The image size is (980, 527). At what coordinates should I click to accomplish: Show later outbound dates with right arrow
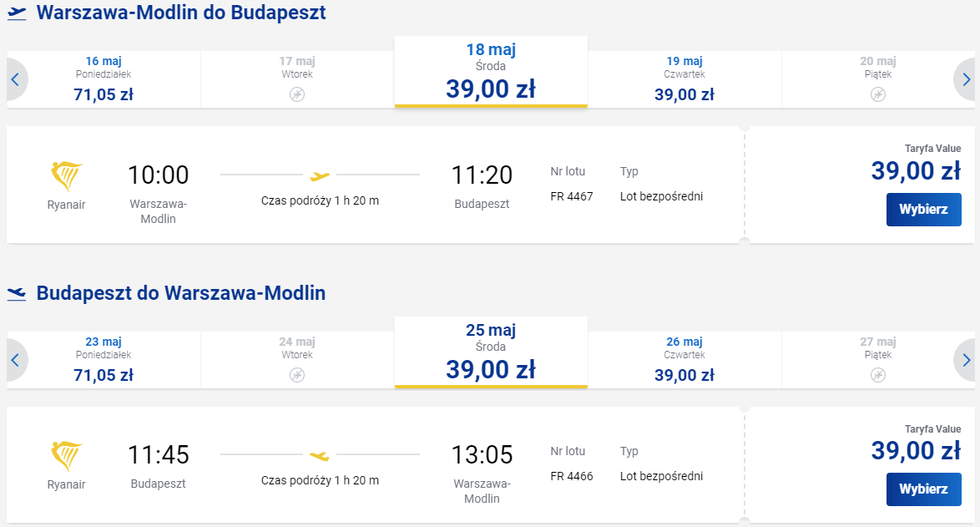coord(966,79)
